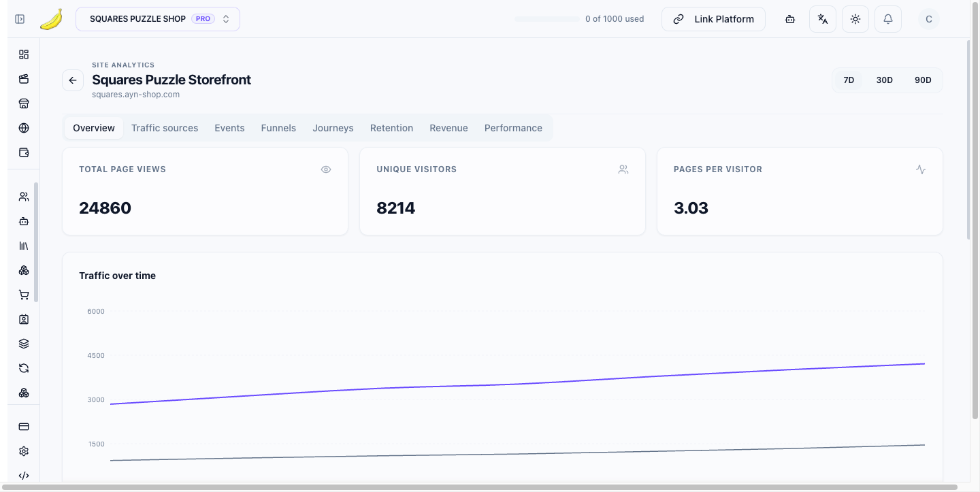Open the dashboard grid icon in the sidebar
The image size is (980, 492).
point(24,54)
